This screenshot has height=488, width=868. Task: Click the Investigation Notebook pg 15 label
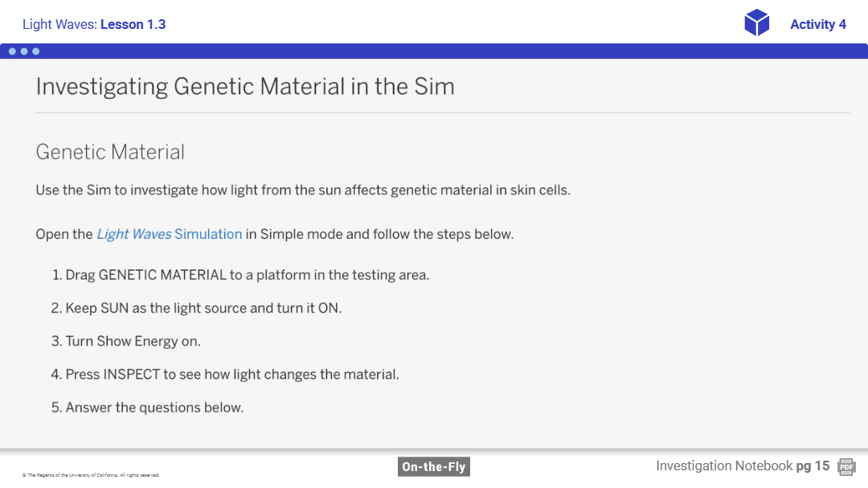742,466
